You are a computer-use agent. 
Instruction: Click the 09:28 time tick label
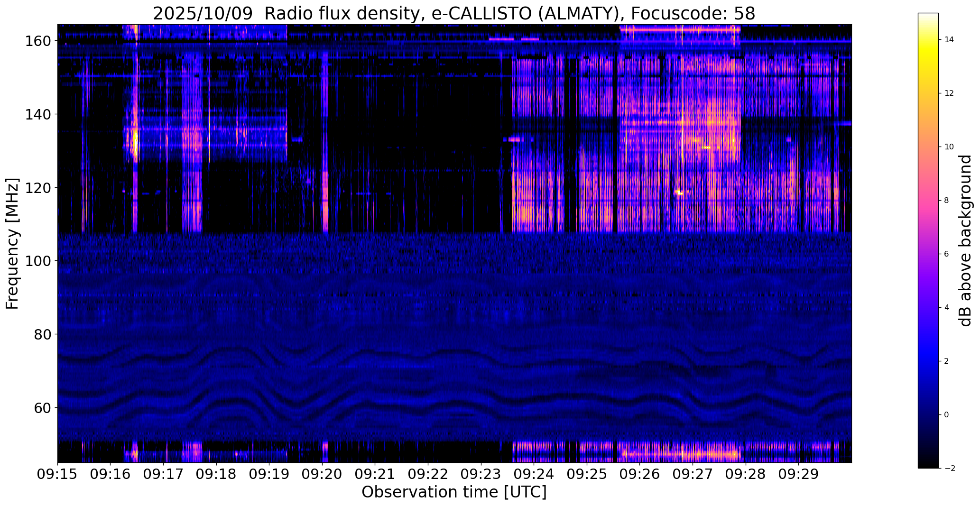coord(746,474)
